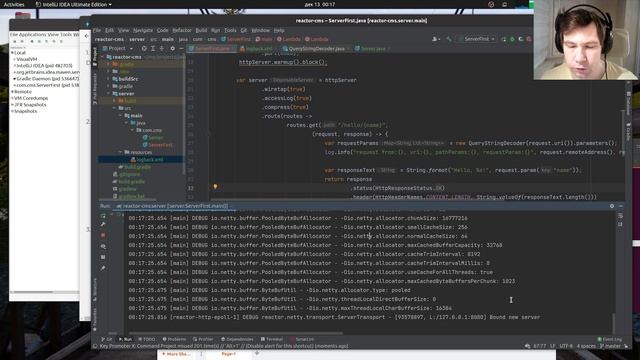Open the IntelliJ IDEA app menu in top bar
Image resolution: width=640 pixels, height=360 pixels.
coord(73,4)
